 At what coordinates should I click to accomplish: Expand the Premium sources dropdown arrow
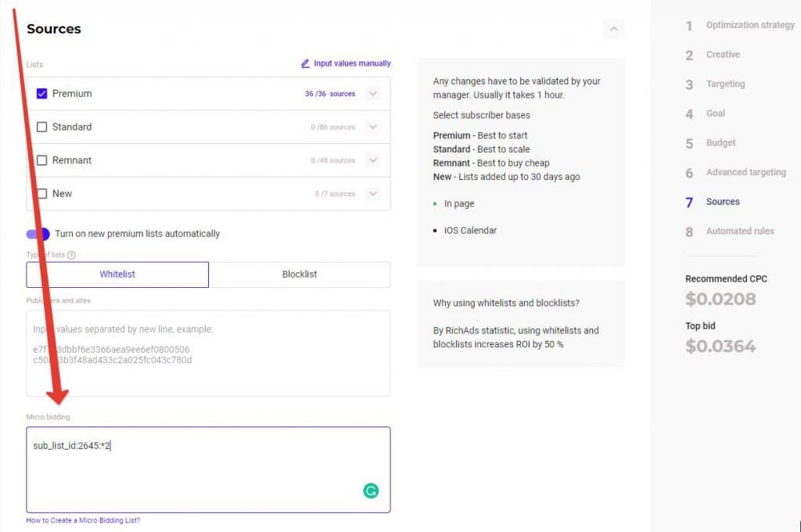[372, 94]
